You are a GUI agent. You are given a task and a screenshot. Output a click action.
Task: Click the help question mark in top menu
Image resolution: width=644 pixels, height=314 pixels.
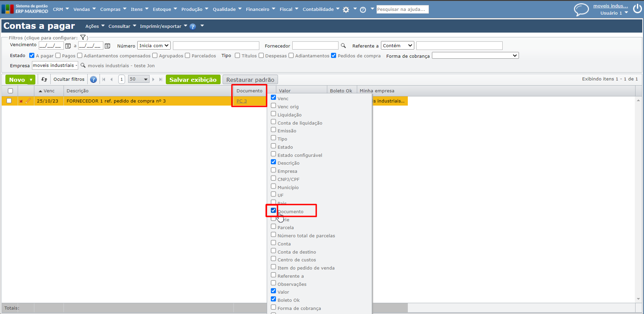click(x=363, y=10)
